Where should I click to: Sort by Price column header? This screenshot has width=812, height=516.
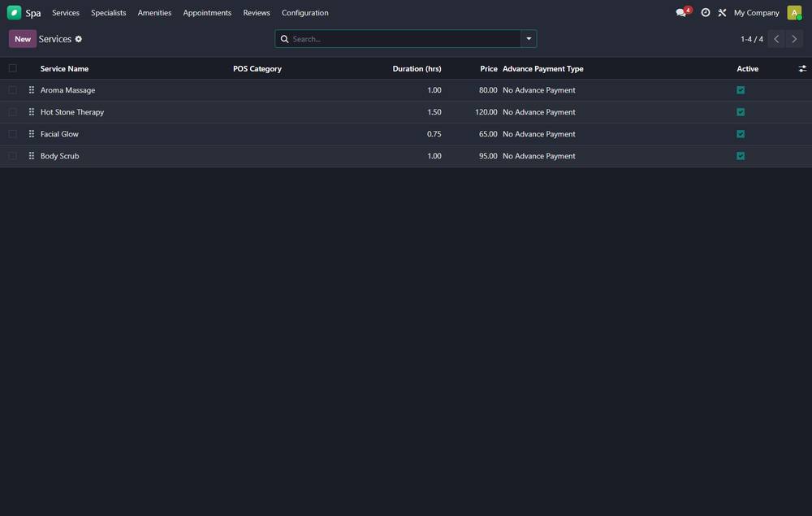pos(488,68)
